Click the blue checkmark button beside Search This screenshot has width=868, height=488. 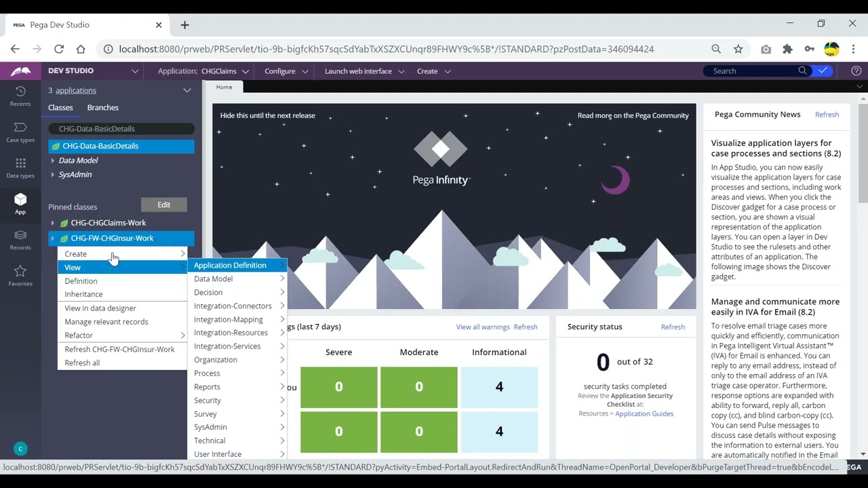[823, 70]
